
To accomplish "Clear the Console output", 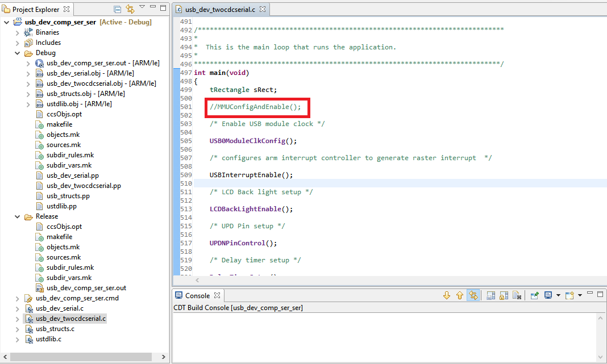I will tap(517, 296).
